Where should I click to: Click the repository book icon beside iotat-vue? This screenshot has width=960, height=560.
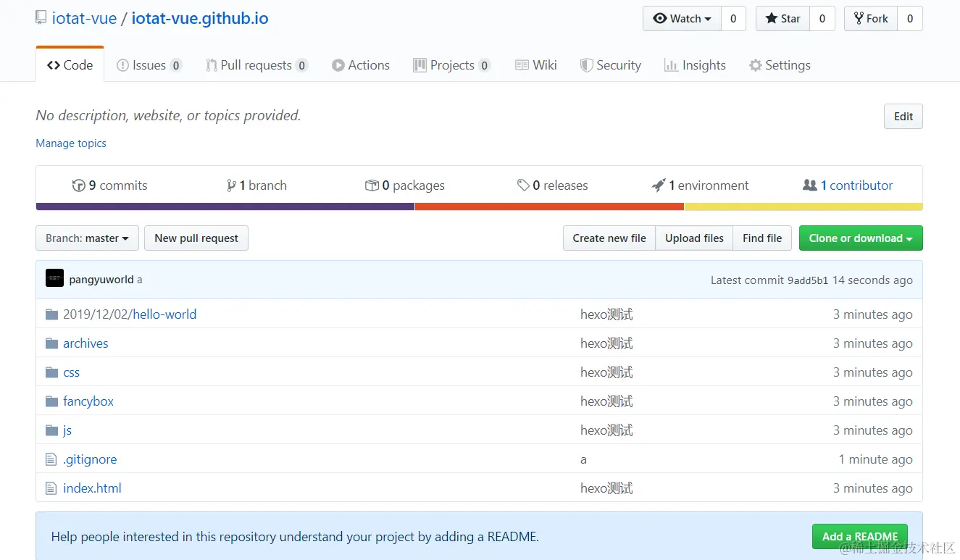[41, 18]
